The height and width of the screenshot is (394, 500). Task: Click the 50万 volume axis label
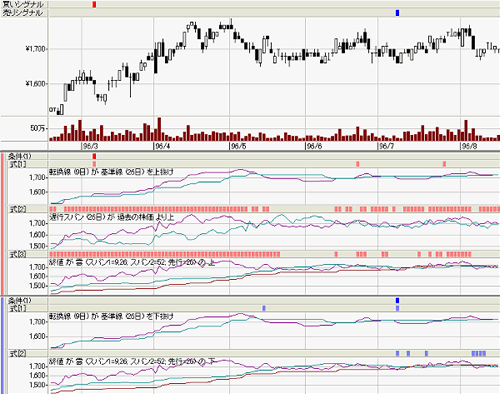pyautogui.click(x=37, y=128)
